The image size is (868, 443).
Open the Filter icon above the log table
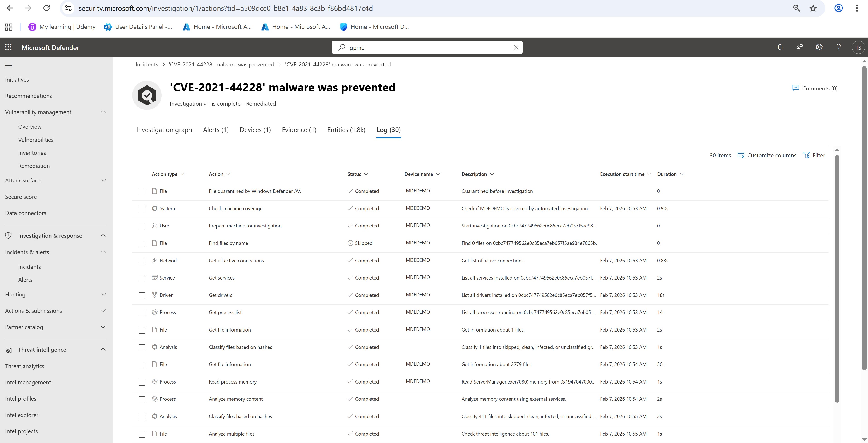click(x=806, y=155)
